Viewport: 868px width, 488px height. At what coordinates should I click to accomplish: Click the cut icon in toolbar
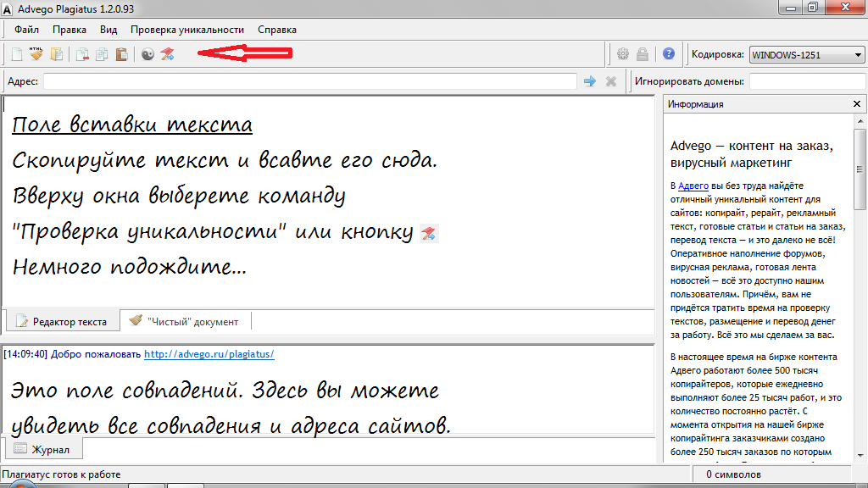point(82,53)
